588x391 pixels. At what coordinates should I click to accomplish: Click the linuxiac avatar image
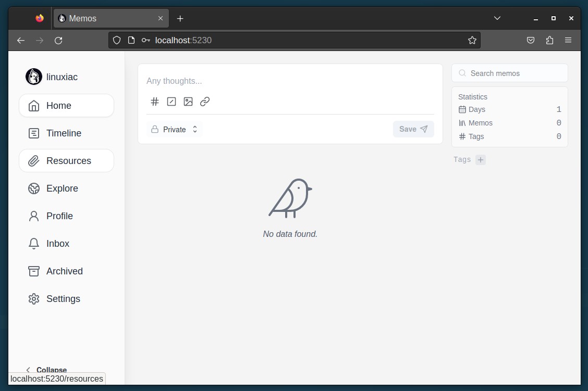[x=34, y=77]
